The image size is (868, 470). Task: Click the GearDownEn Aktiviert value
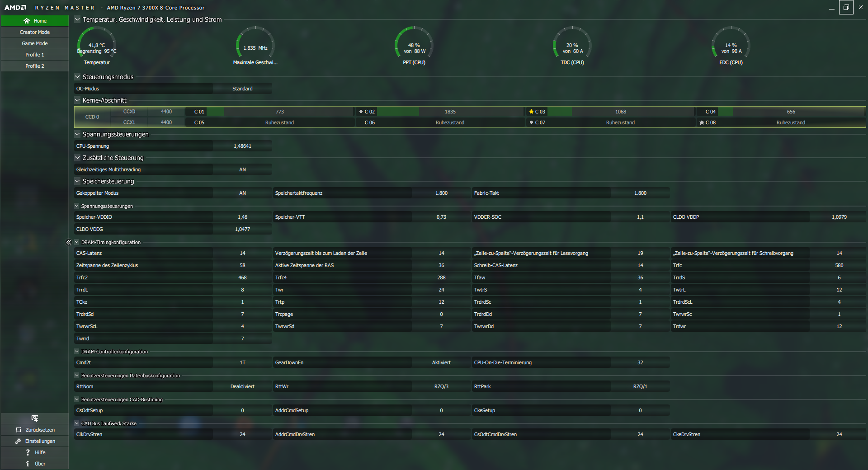coord(441,362)
